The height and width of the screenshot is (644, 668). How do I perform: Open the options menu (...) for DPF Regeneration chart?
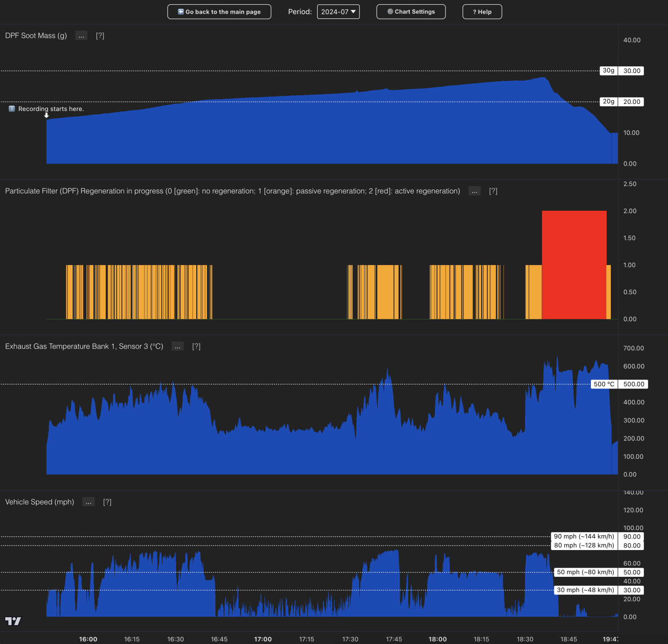474,191
